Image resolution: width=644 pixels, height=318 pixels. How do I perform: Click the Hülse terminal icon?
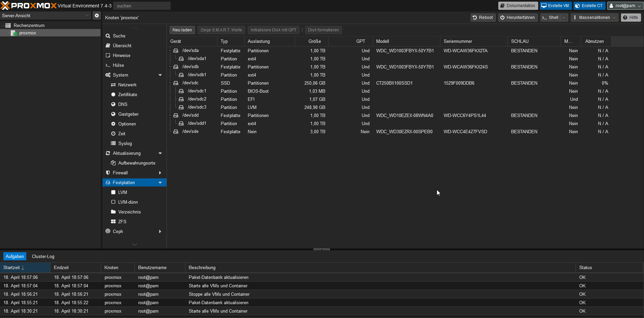tap(108, 65)
